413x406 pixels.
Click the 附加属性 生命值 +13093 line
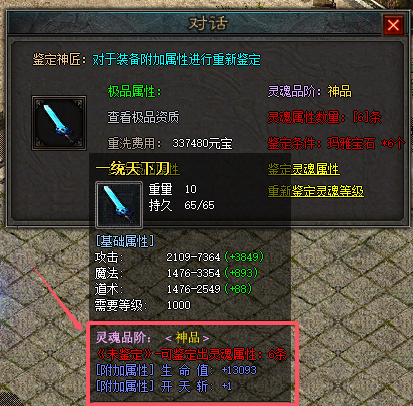pyautogui.click(x=176, y=370)
